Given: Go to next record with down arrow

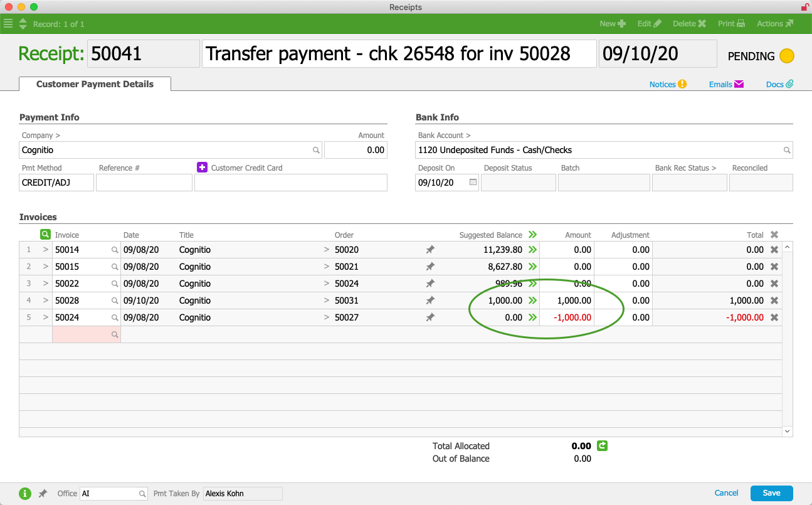Looking at the screenshot, I should point(23,27).
